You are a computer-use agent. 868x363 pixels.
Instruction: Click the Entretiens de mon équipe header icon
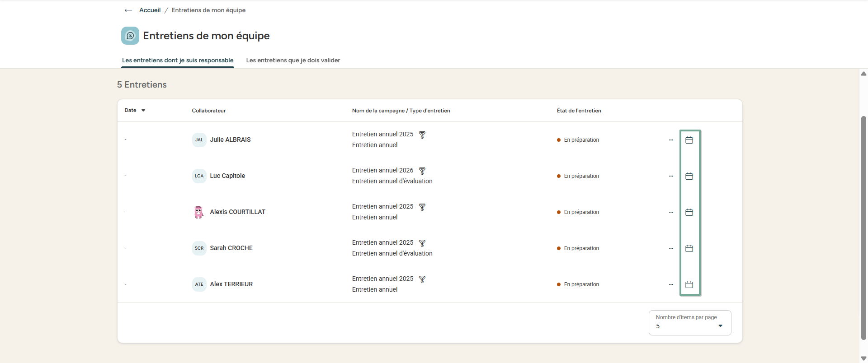pyautogui.click(x=130, y=36)
